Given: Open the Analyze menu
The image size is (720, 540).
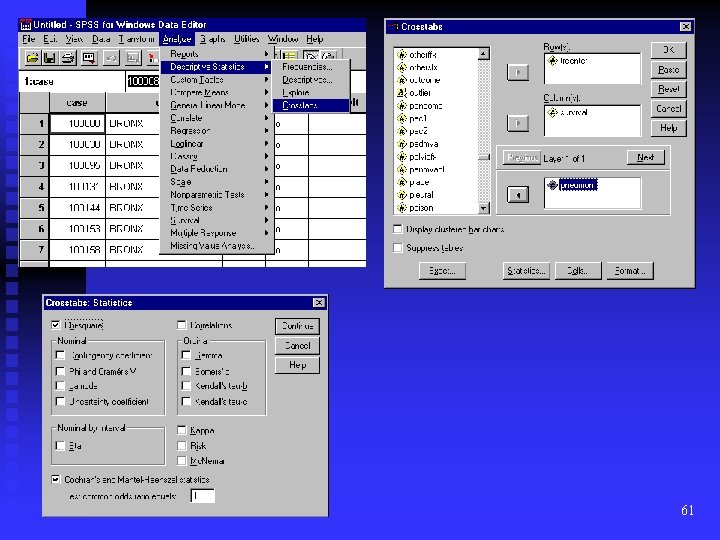Looking at the screenshot, I should [x=177, y=39].
